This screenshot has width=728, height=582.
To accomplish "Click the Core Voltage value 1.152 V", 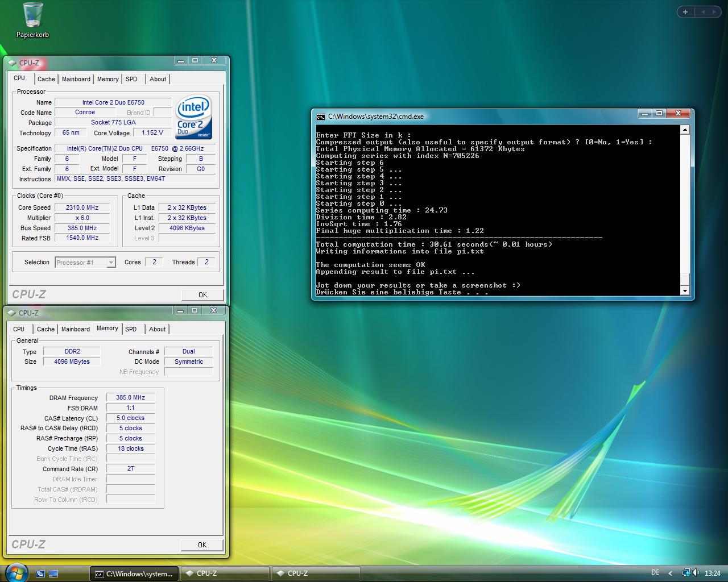I will click(x=152, y=133).
